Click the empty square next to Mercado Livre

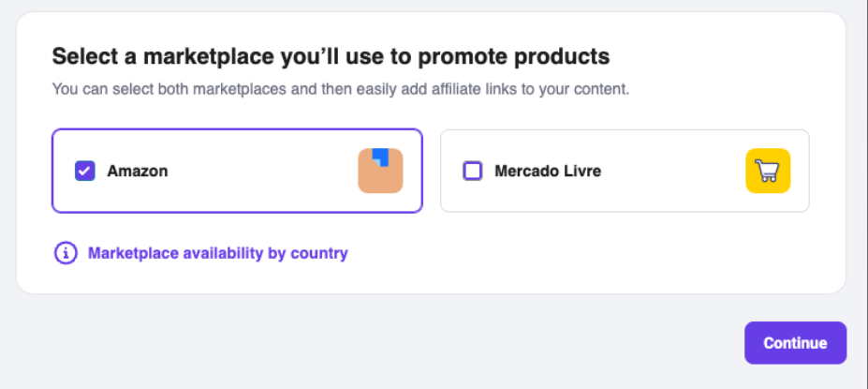click(472, 171)
